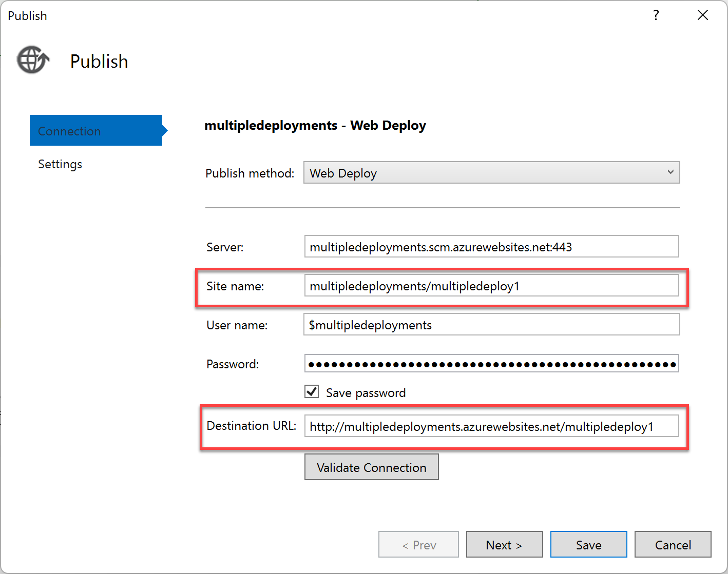Viewport: 728px width, 574px height.
Task: Click into the Site name field
Action: point(491,286)
